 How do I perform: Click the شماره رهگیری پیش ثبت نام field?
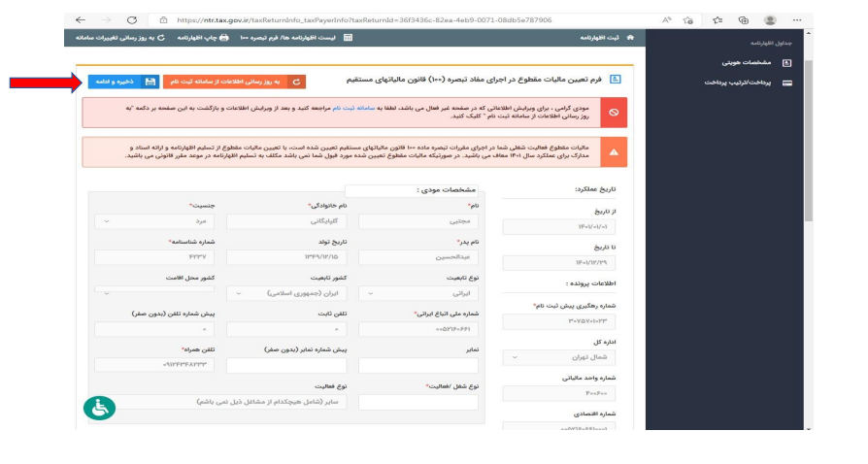558,321
